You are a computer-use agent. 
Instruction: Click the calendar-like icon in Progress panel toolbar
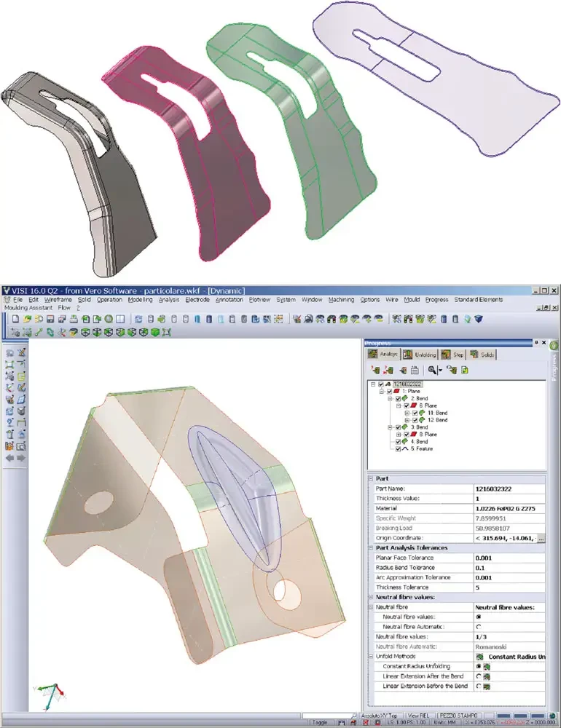point(415,370)
